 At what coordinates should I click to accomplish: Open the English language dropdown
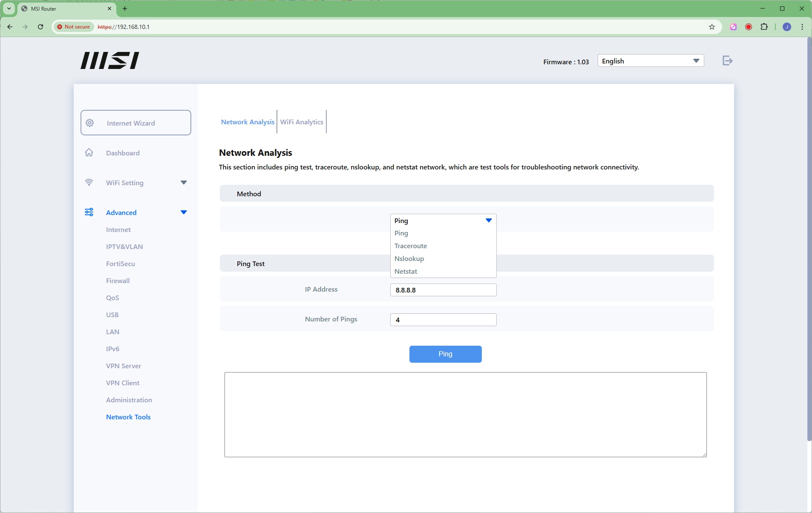(x=650, y=61)
